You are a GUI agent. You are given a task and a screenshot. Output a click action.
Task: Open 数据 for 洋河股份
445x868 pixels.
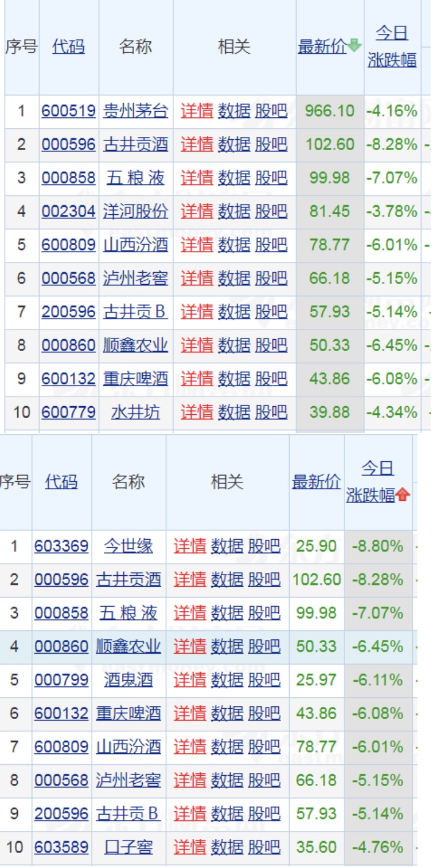pyautogui.click(x=234, y=211)
